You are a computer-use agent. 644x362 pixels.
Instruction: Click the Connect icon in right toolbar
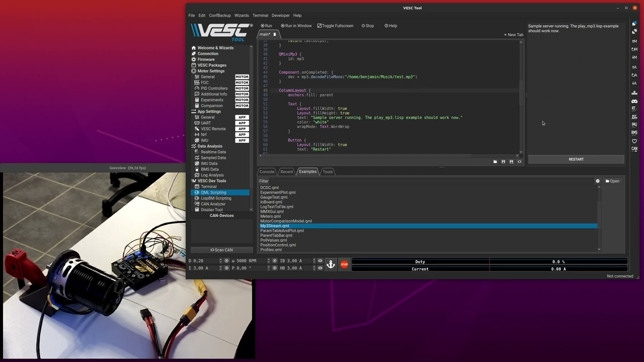634,24
